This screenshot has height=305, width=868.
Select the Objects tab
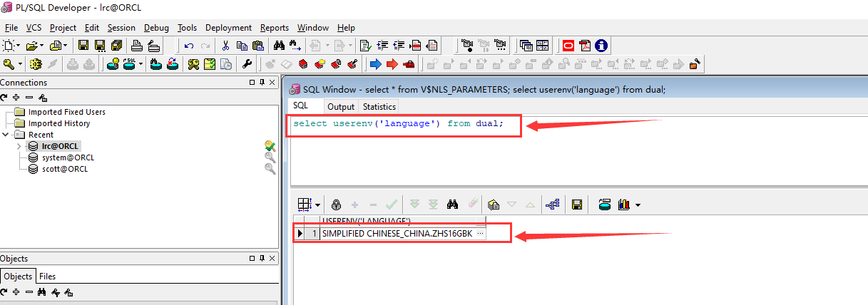(18, 276)
